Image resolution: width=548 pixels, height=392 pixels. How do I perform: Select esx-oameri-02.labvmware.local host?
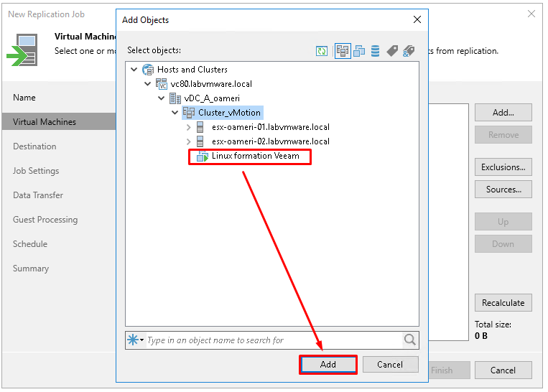point(271,141)
